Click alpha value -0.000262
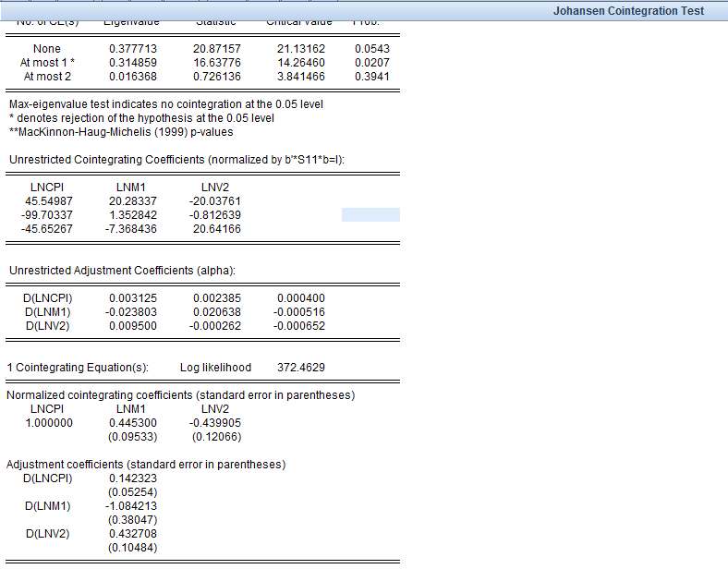Image resolution: width=728 pixels, height=569 pixels. coord(215,326)
